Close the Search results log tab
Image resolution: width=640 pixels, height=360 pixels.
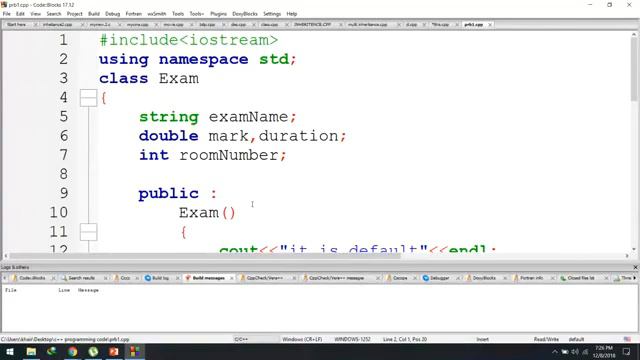click(105, 278)
